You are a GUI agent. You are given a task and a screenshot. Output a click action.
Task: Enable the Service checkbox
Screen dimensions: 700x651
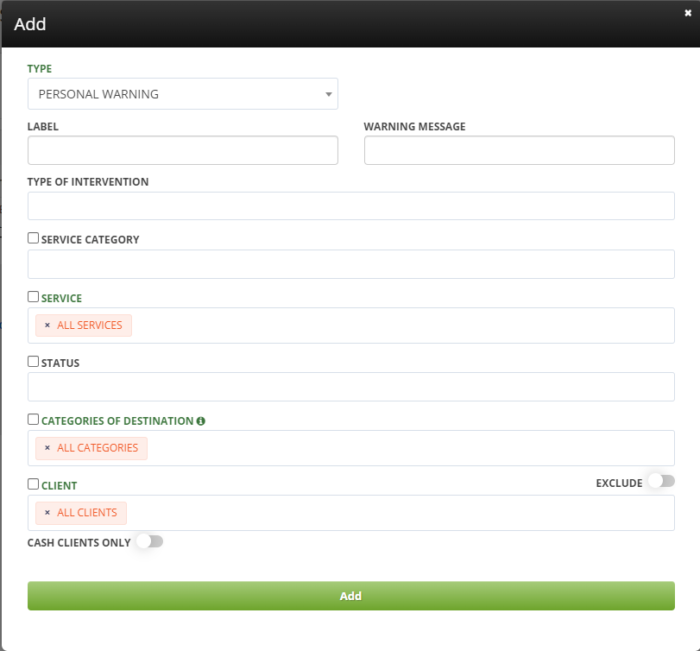[34, 297]
